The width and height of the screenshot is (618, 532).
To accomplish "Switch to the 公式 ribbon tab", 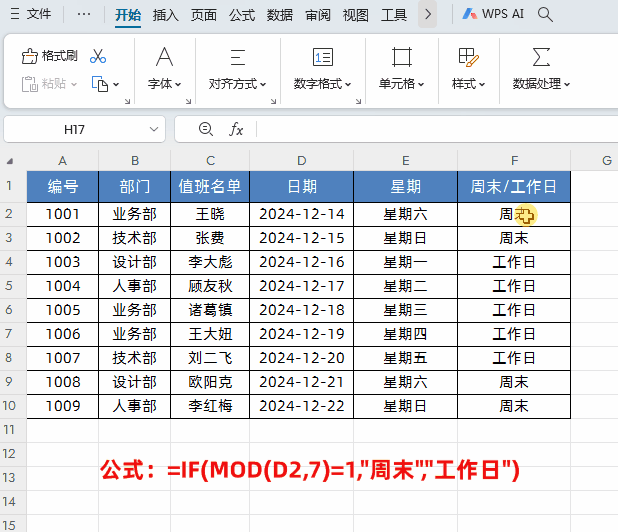I will coord(242,15).
